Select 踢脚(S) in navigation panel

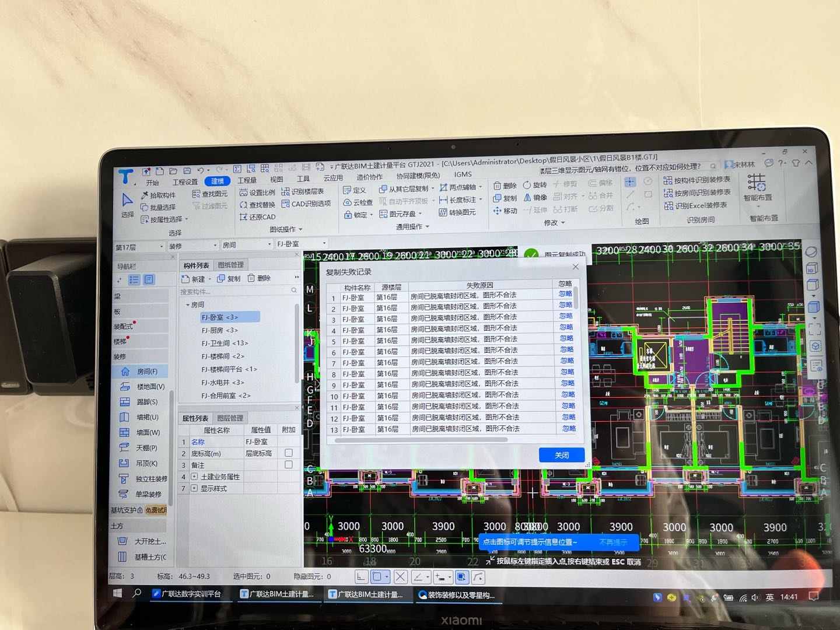pos(139,401)
